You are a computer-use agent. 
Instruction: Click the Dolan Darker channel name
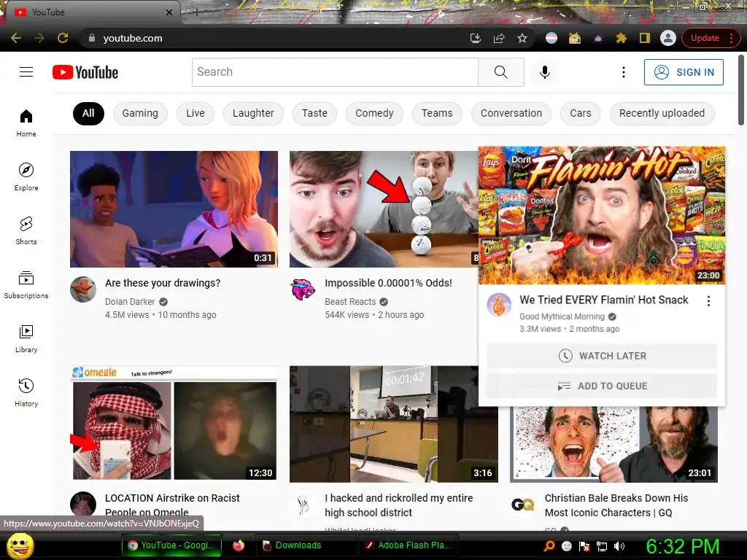(x=130, y=301)
